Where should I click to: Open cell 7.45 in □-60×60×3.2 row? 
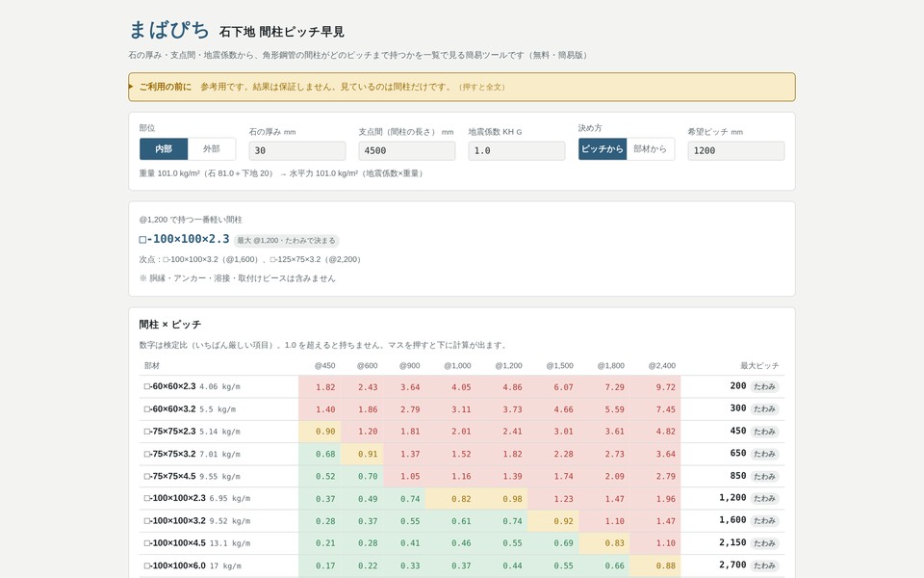655,409
